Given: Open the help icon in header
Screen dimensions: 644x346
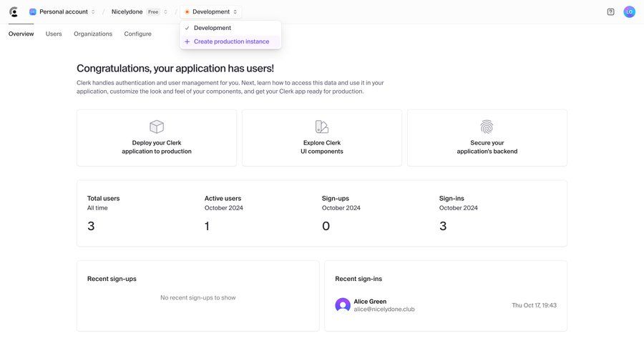Looking at the screenshot, I should 611,12.
